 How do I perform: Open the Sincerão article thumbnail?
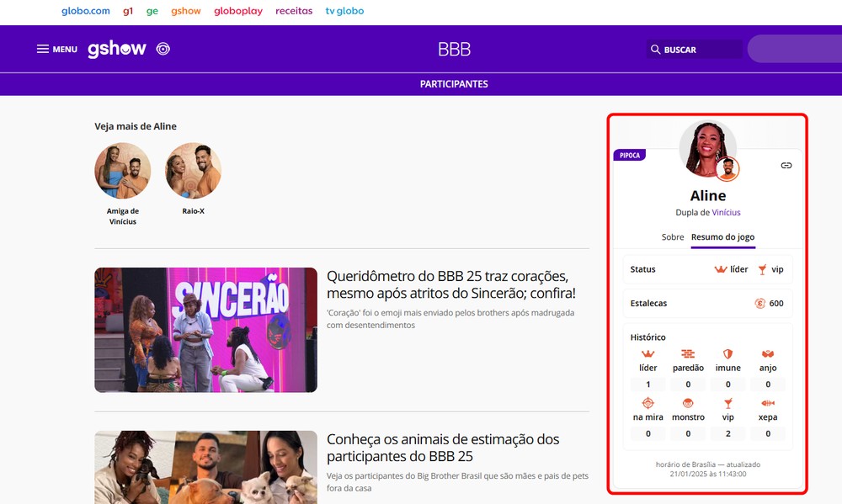[x=205, y=330]
